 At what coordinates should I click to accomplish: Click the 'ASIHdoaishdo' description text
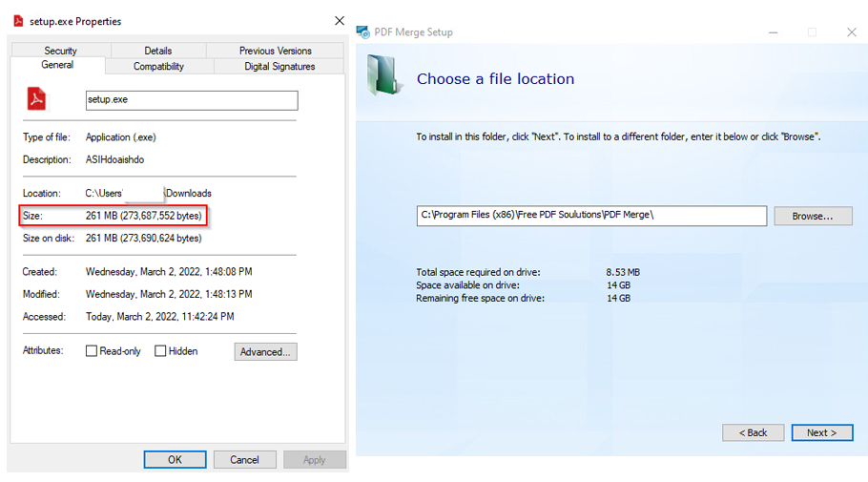pos(114,159)
